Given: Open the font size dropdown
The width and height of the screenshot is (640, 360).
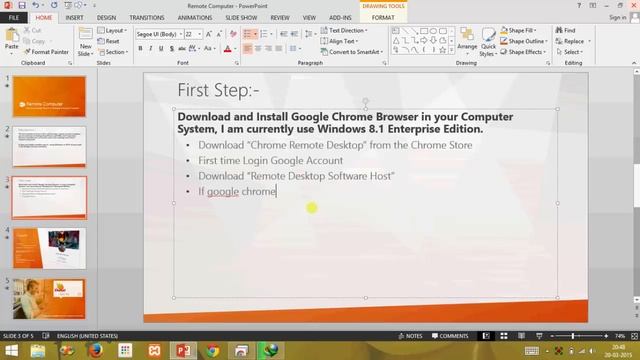Looking at the screenshot, I should 199,34.
